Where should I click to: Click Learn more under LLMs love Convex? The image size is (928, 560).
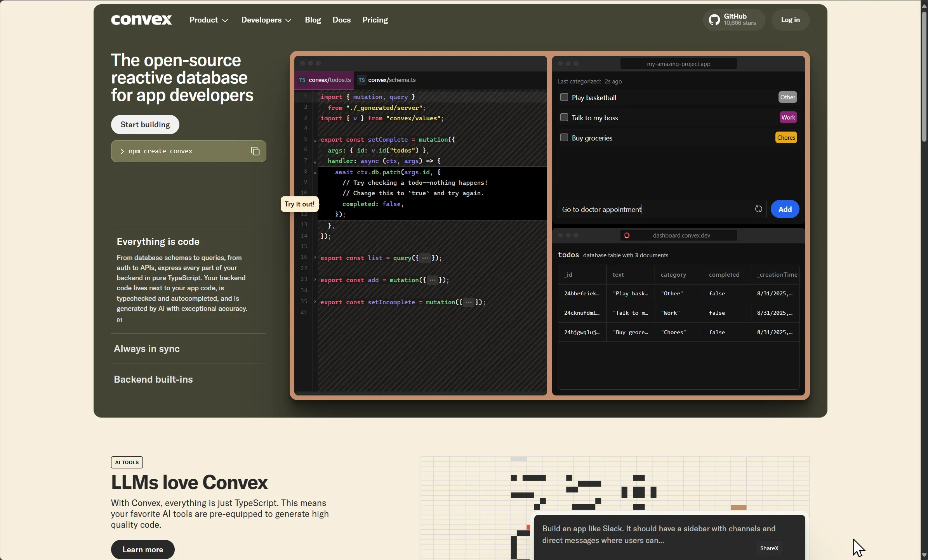pyautogui.click(x=143, y=550)
